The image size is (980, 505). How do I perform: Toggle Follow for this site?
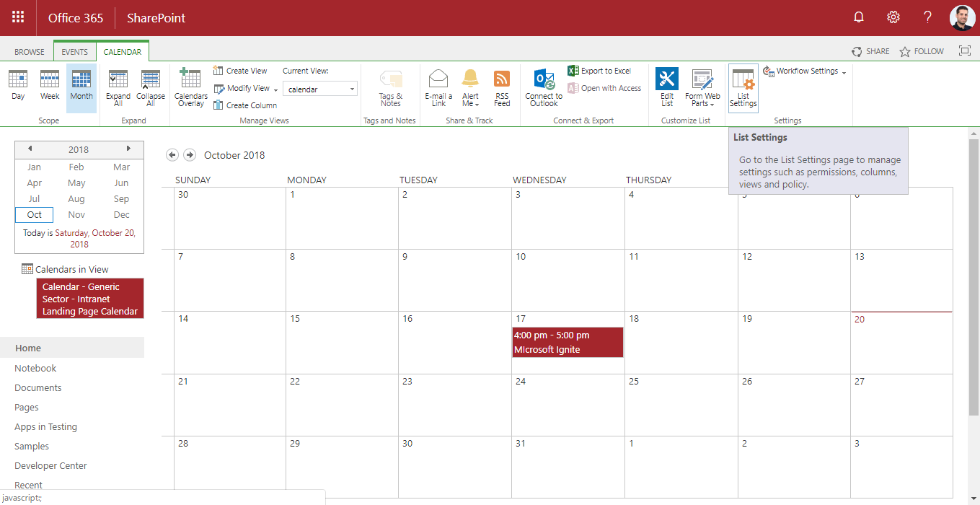point(921,51)
